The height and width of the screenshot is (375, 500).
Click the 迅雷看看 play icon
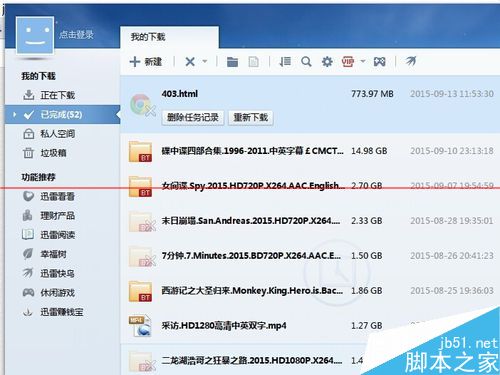[x=28, y=196]
